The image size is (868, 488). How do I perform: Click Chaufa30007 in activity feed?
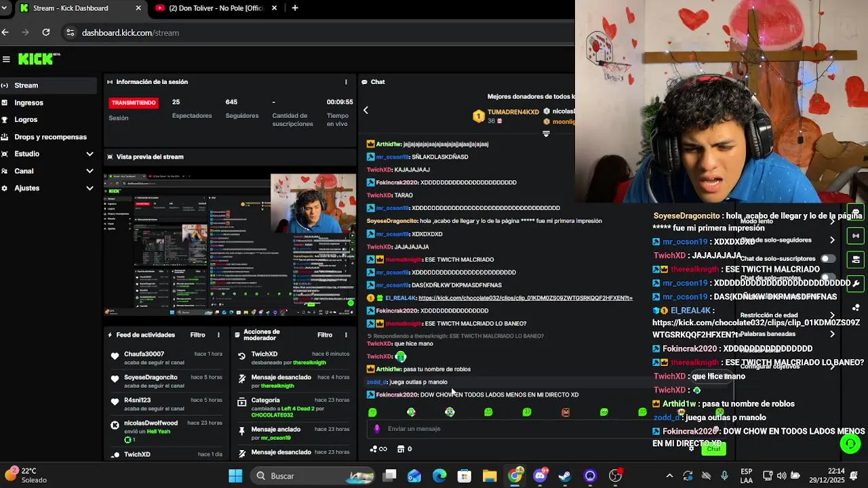tap(144, 354)
